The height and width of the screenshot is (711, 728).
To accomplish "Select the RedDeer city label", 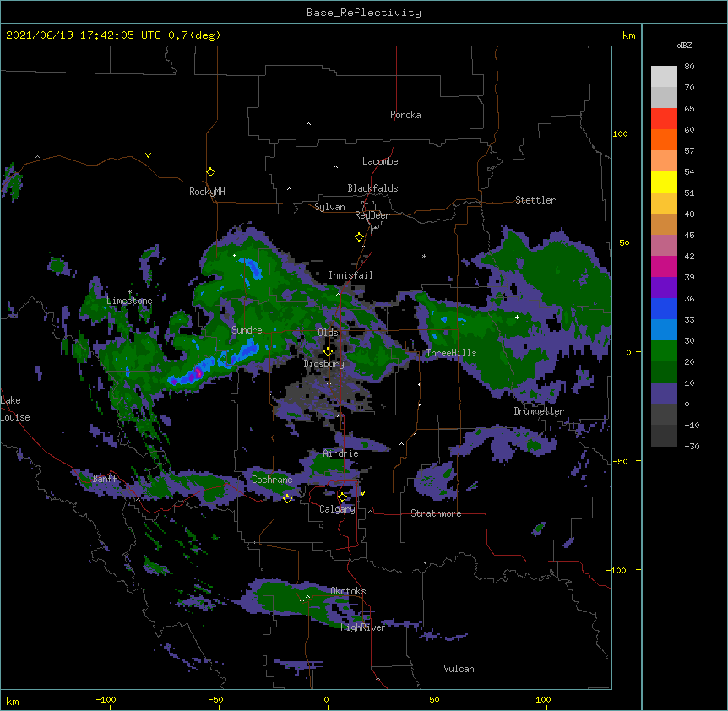I will [372, 215].
